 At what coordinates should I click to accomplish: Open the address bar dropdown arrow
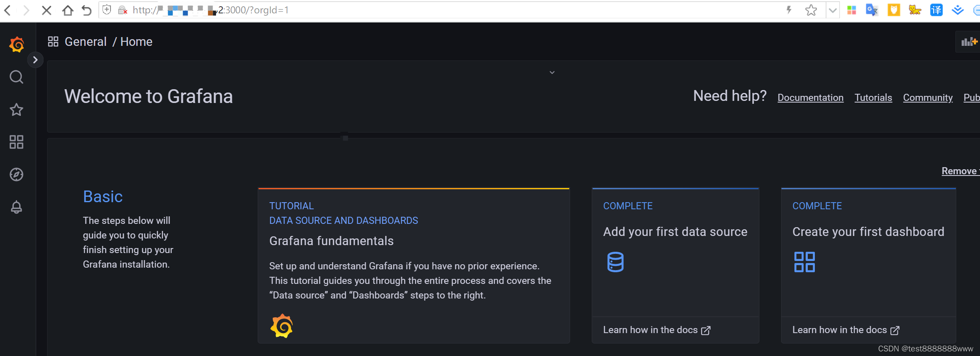tap(833, 10)
